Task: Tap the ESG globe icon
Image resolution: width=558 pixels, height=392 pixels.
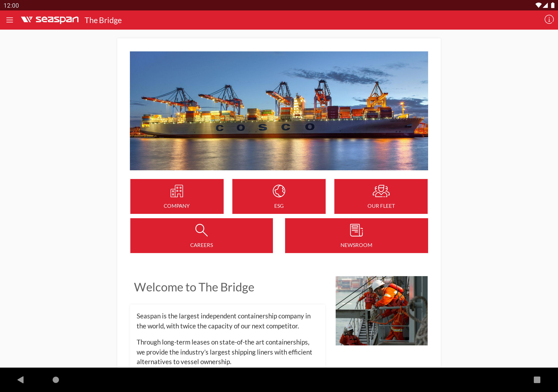Action: click(279, 191)
